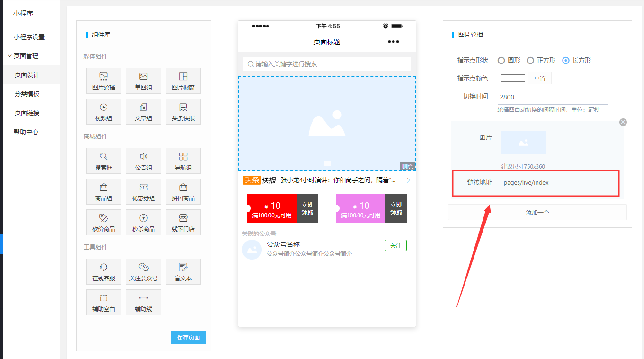Go to 页面链接 in the sidebar

click(27, 113)
